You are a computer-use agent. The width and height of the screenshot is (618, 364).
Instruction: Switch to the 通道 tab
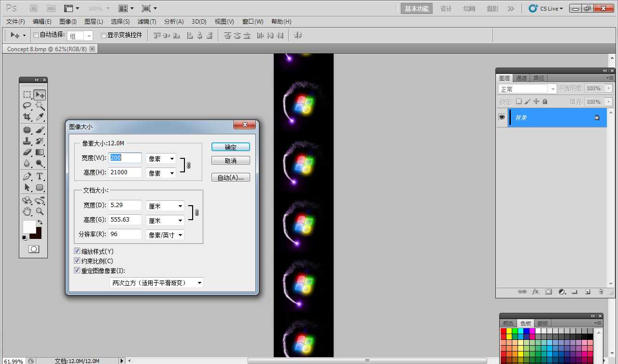click(521, 78)
